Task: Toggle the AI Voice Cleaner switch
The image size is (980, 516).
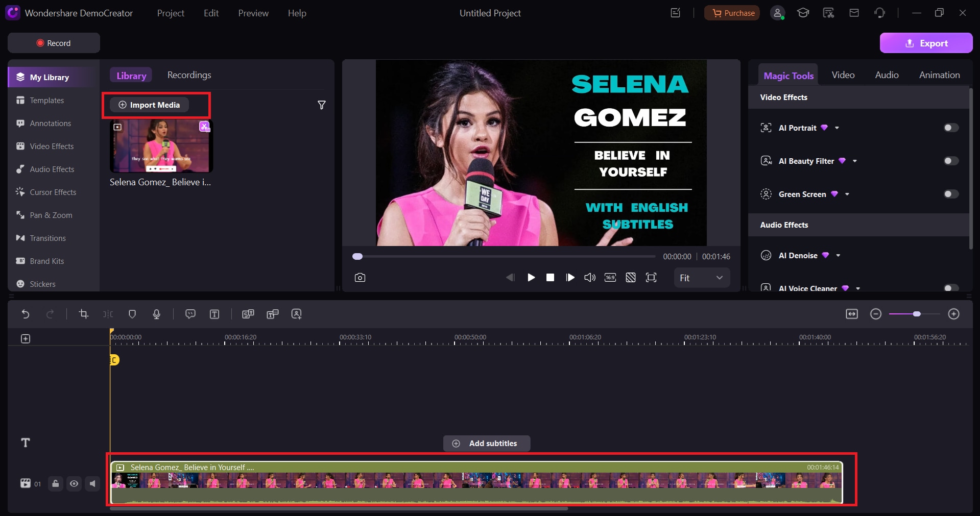Action: point(951,288)
